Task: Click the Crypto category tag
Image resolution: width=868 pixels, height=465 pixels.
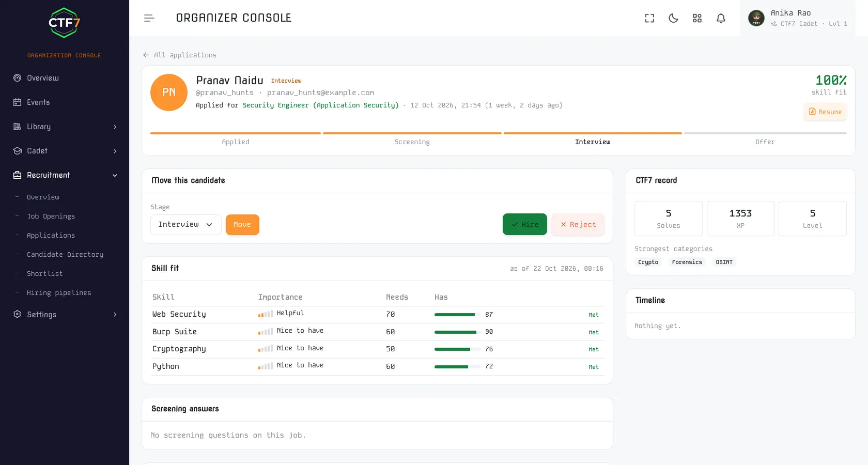Action: (x=648, y=262)
